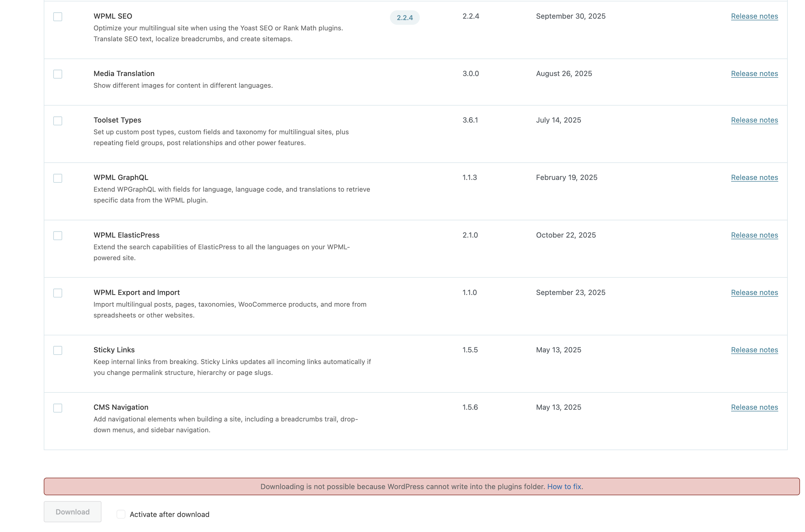Enable Activate after download option
805x532 pixels.
pos(121,514)
